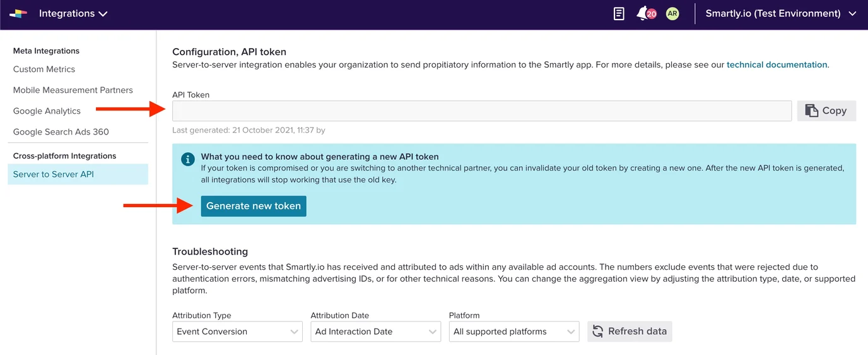The image size is (868, 355).
Task: Open the Smartly.io (Test Environment) account switcher
Action: [x=780, y=13]
